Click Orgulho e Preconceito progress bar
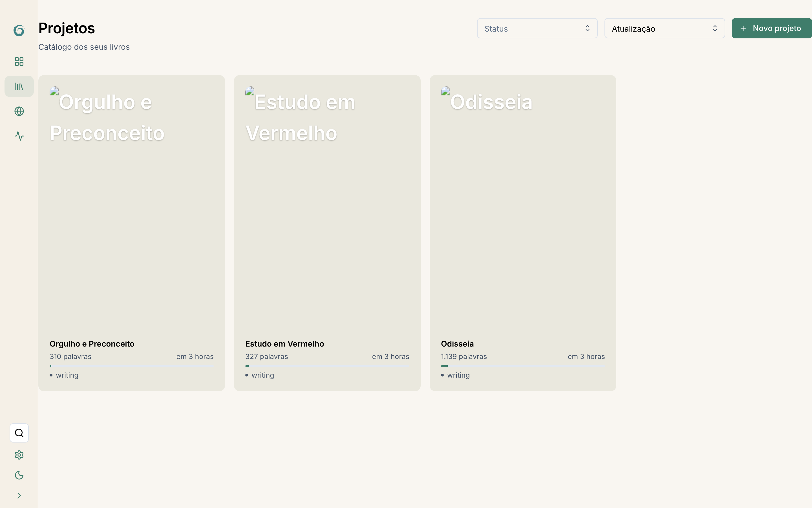This screenshot has width=812, height=508. (132, 366)
